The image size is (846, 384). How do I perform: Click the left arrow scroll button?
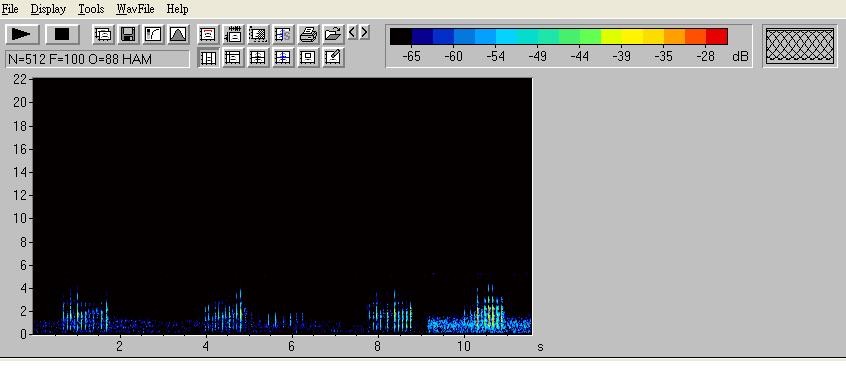(352, 32)
